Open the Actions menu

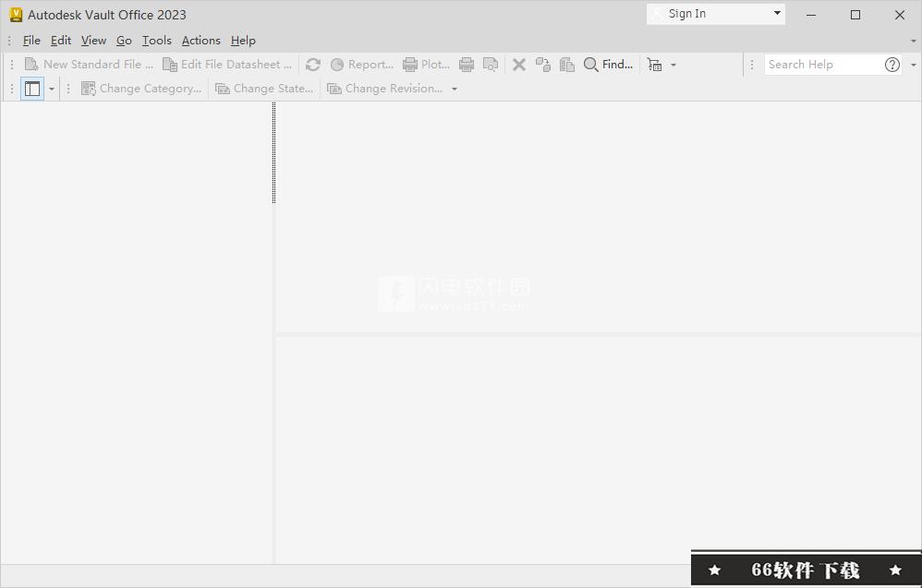coord(201,41)
